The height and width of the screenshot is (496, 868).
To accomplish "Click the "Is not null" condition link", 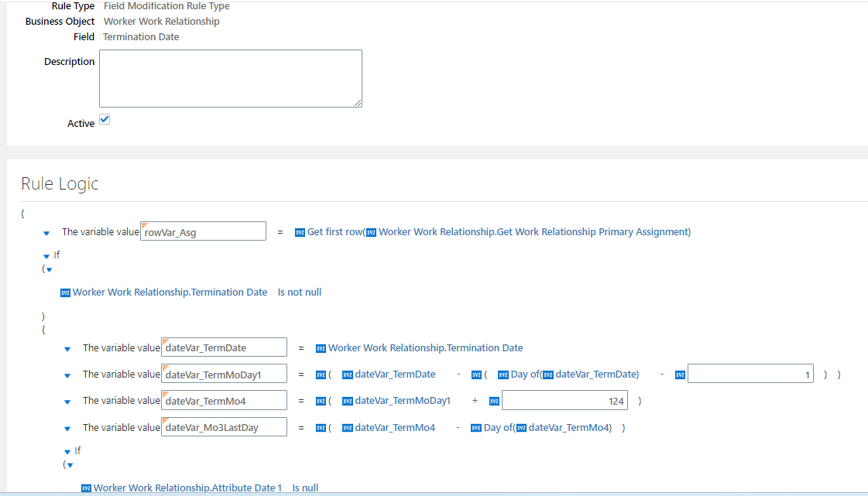I will click(x=300, y=292).
